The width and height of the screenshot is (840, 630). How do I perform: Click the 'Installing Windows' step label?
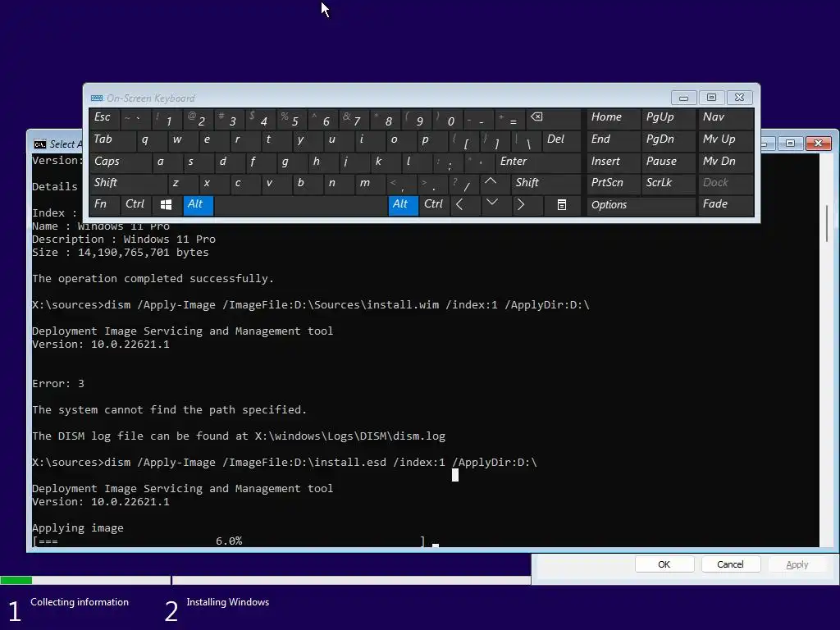pos(228,602)
